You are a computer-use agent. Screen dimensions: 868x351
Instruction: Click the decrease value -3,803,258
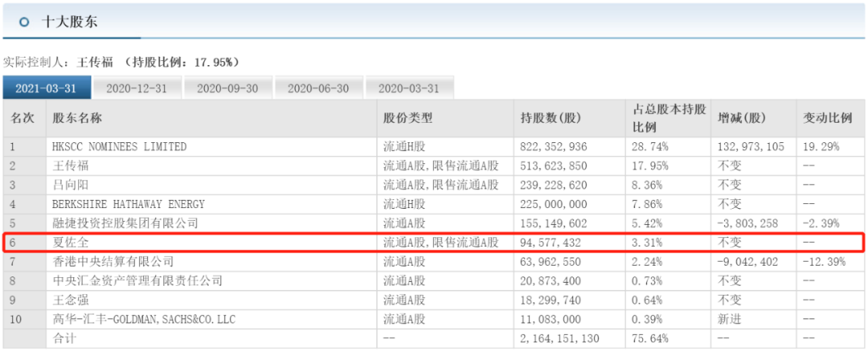coord(748,223)
